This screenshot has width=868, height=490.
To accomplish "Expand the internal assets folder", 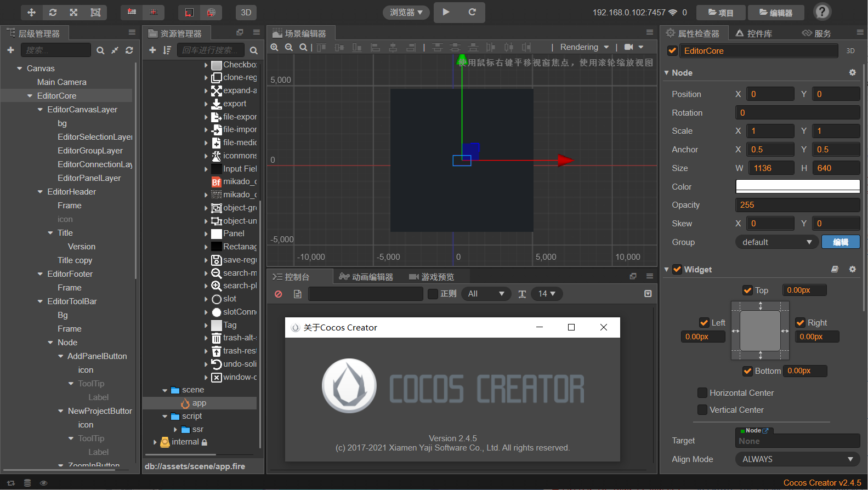I will tap(155, 442).
